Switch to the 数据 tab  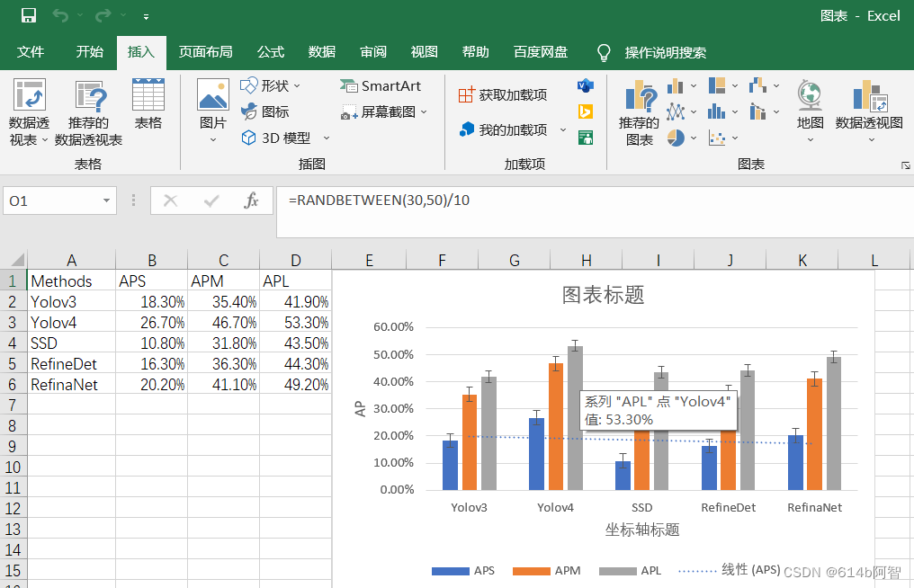pos(322,52)
